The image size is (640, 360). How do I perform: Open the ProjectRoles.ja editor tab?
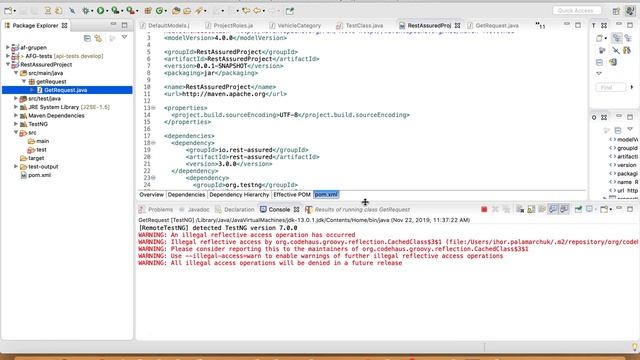tap(233, 25)
